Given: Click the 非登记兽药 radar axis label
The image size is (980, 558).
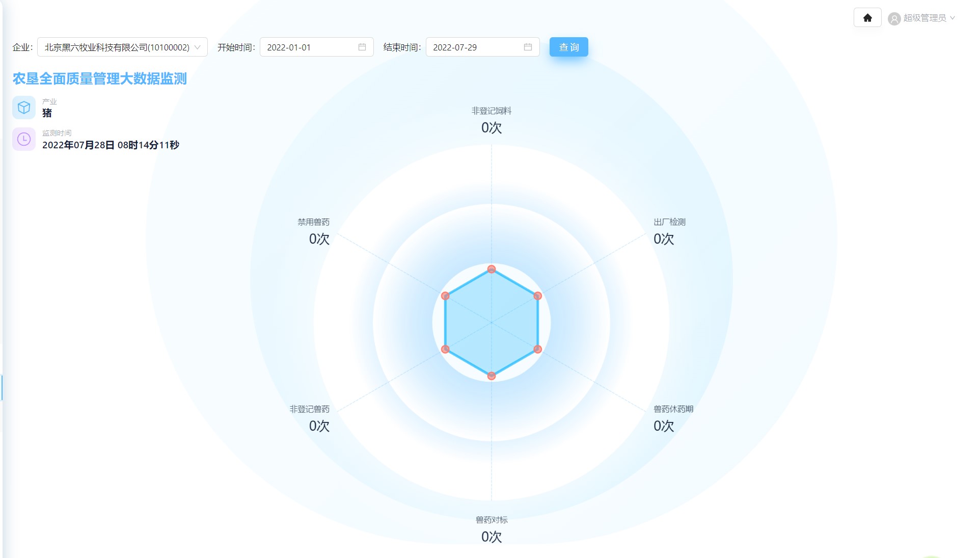Looking at the screenshot, I should (310, 409).
